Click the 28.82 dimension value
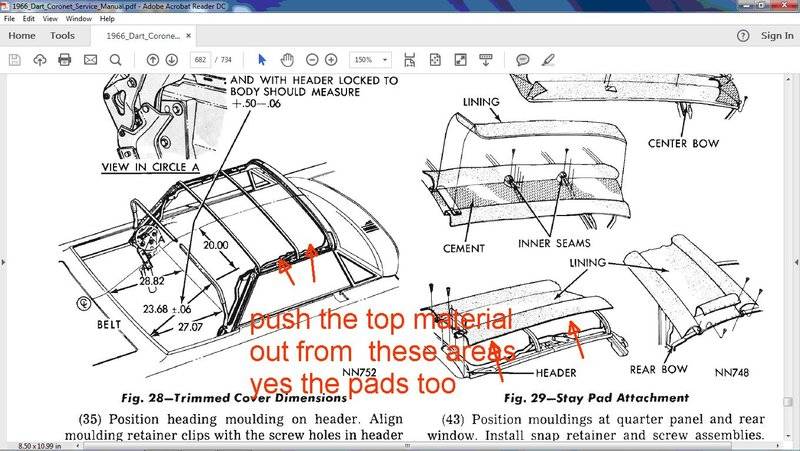800x451 pixels. (152, 281)
